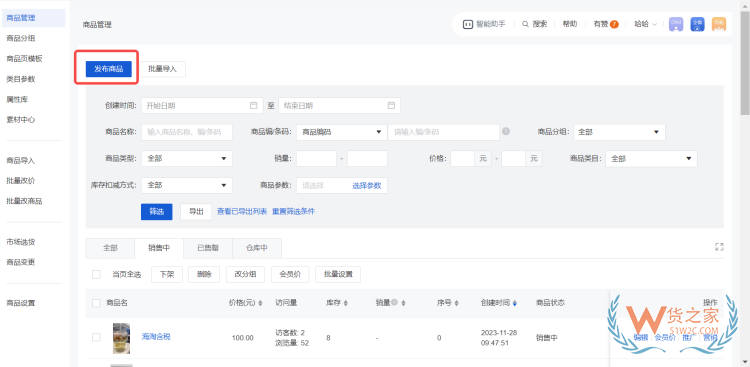Switch to 已售罄 tab
Viewport: 750px width, 367px height.
pos(208,248)
